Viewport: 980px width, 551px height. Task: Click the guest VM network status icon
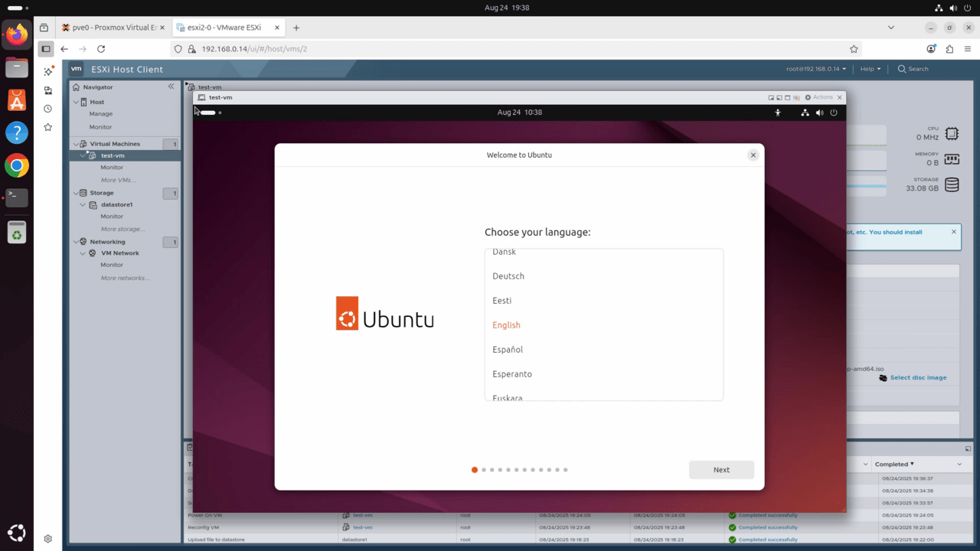805,112
